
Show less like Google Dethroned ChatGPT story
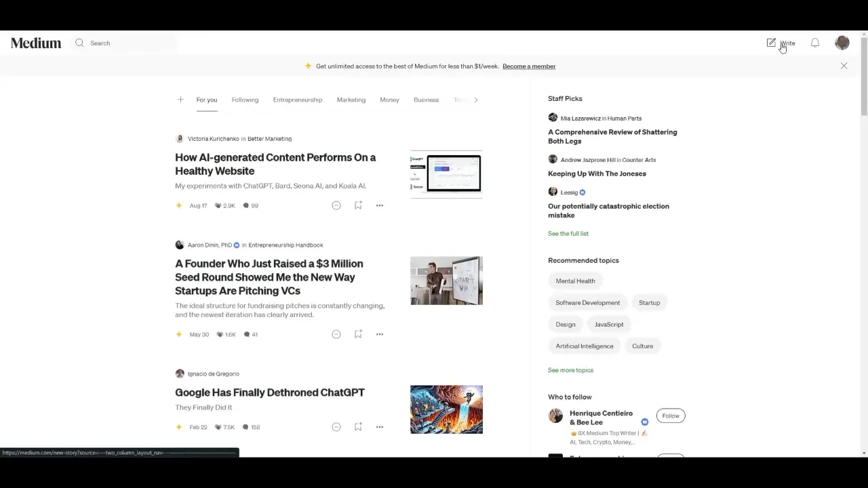(x=336, y=427)
